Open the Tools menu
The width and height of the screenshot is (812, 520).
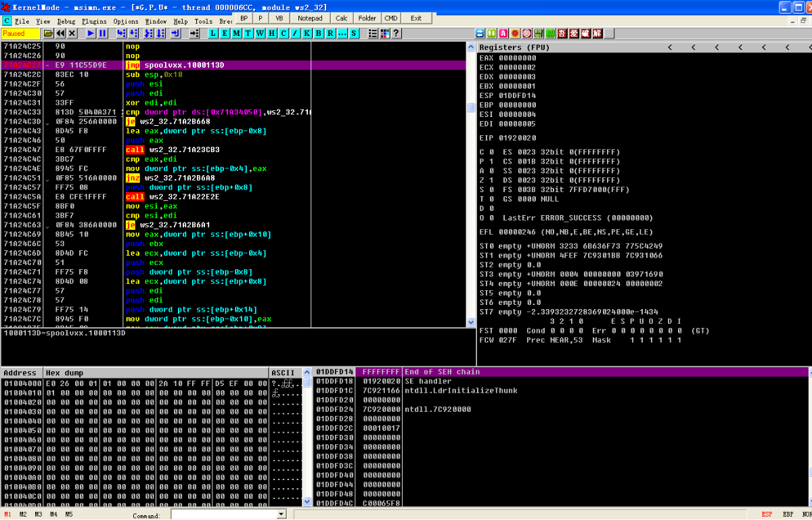(x=203, y=22)
